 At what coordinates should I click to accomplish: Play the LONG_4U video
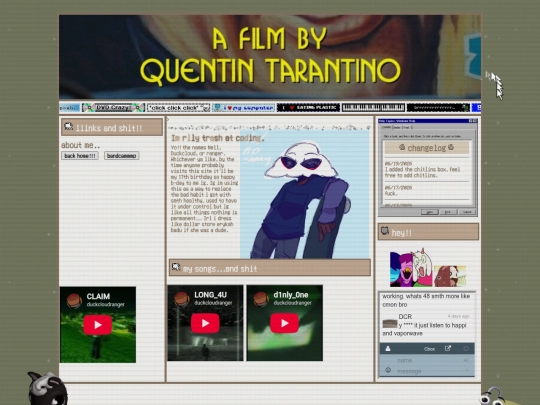[x=205, y=323]
